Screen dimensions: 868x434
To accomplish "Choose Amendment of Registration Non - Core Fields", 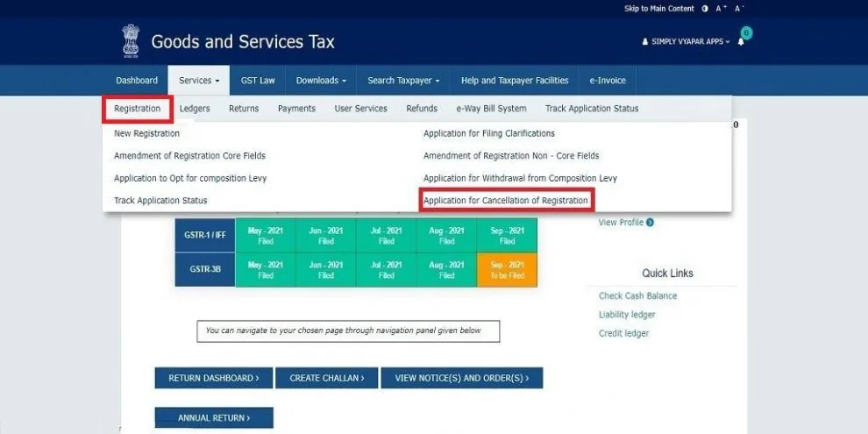I will pos(511,155).
